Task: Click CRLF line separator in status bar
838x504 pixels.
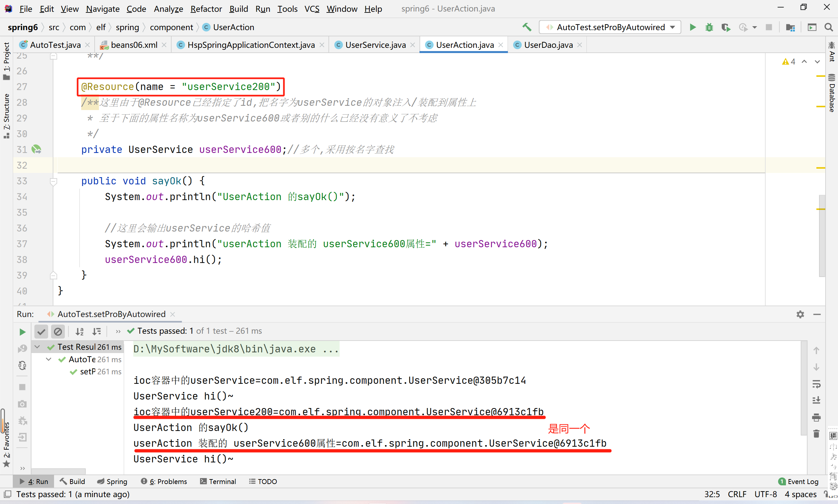Action: (737, 495)
